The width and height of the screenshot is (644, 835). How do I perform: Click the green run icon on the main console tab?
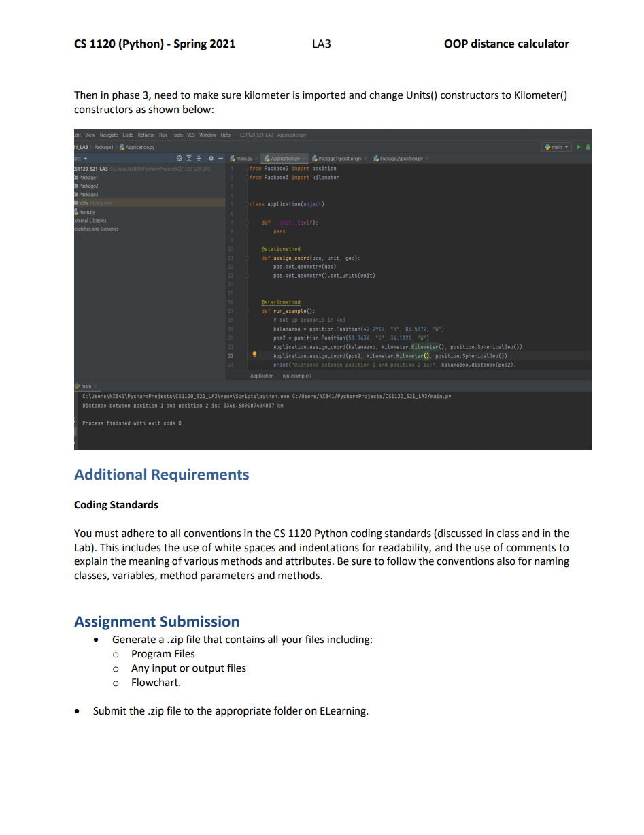pyautogui.click(x=77, y=387)
